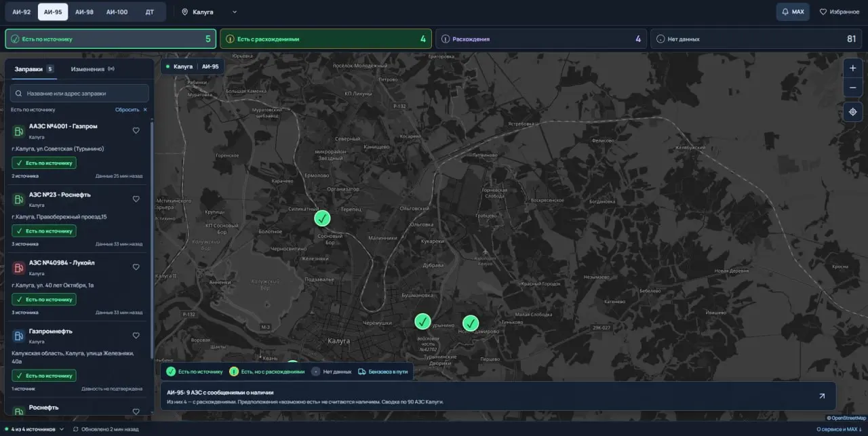Click the Данные 25 мин назад text
This screenshot has width=868, height=436.
pyautogui.click(x=119, y=176)
